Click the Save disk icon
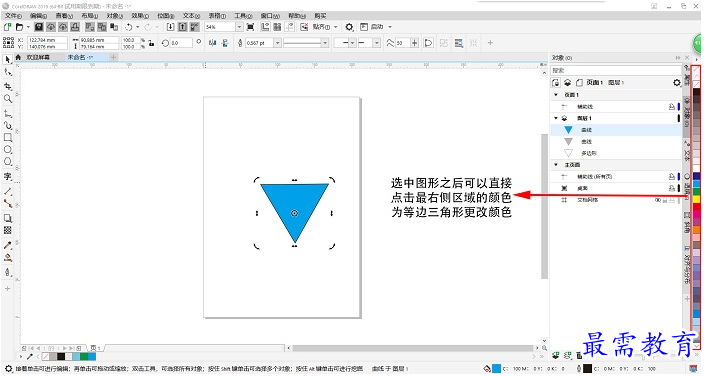The height and width of the screenshot is (376, 704). [x=39, y=27]
